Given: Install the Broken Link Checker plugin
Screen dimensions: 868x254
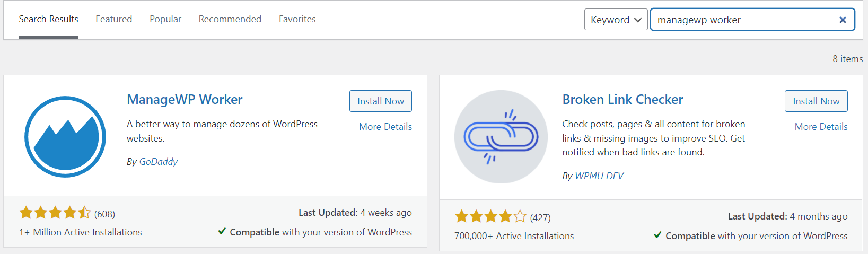Looking at the screenshot, I should [816, 101].
